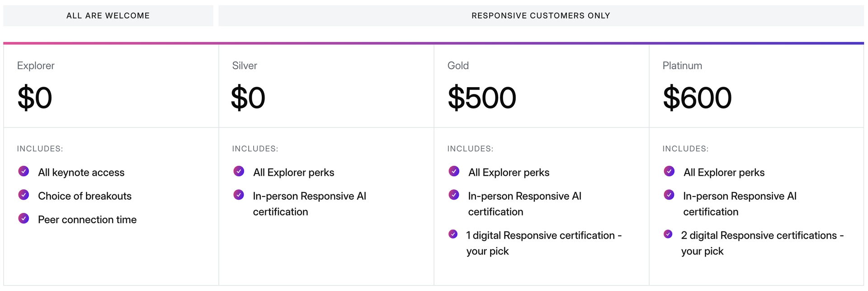Click Gold's All Explorer perks checkmark icon
This screenshot has width=868, height=291.
[454, 171]
